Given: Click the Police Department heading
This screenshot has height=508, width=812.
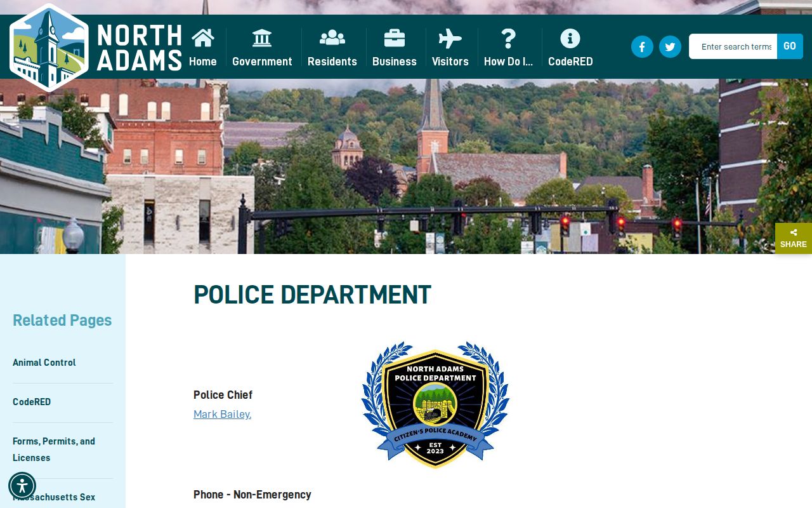Looking at the screenshot, I should tap(312, 295).
